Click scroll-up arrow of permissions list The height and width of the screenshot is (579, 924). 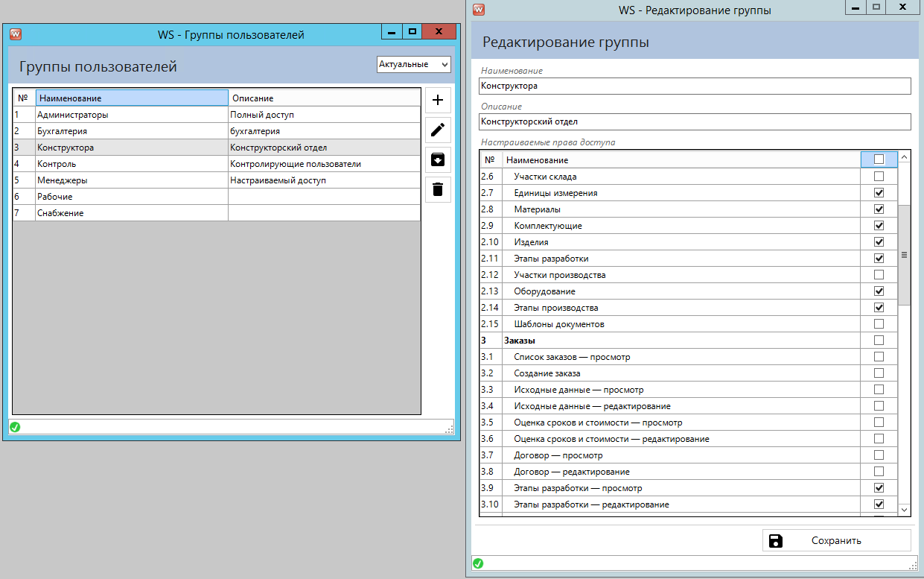905,157
